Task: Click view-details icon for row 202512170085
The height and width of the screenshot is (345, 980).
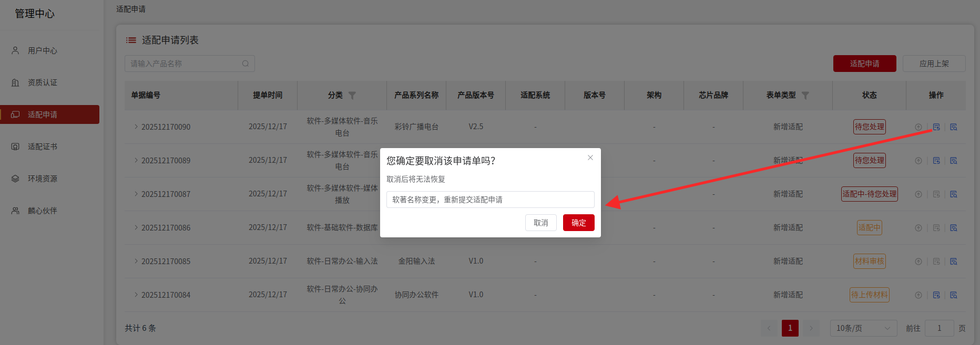Action: tap(954, 262)
